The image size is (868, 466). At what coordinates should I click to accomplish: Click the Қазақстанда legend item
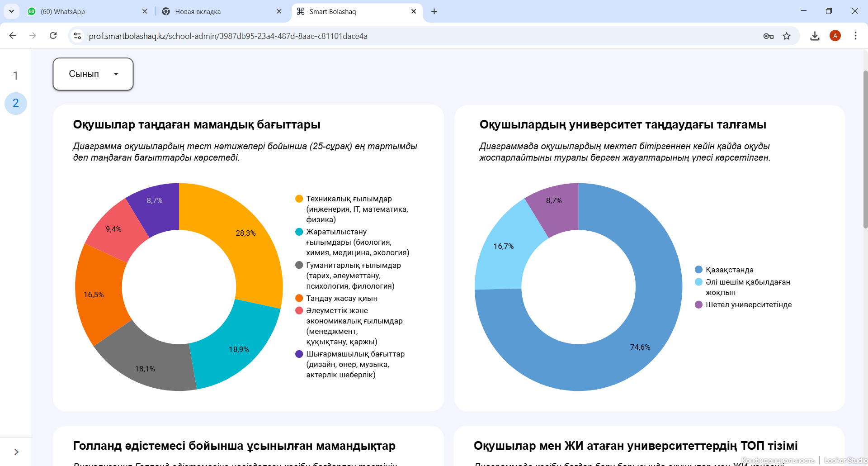pyautogui.click(x=729, y=270)
